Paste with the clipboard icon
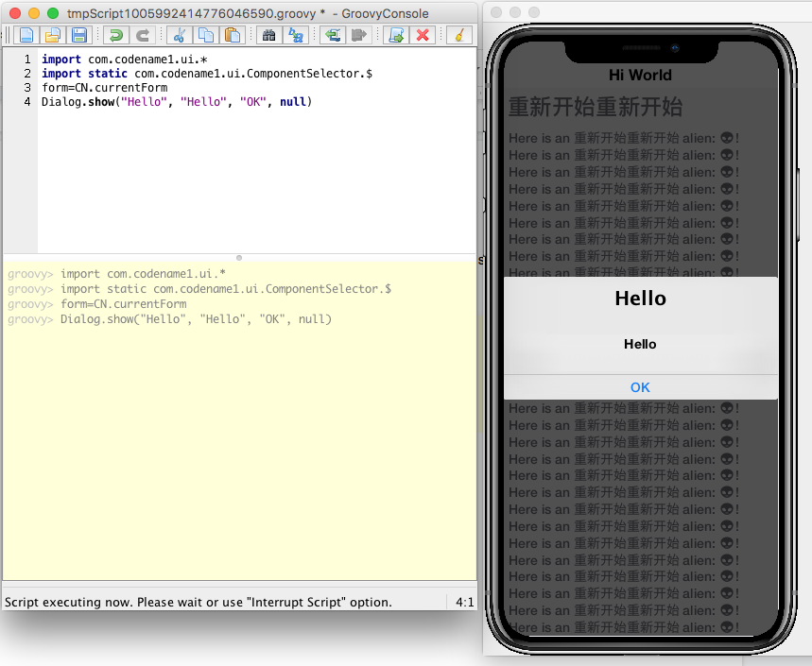 [232, 36]
